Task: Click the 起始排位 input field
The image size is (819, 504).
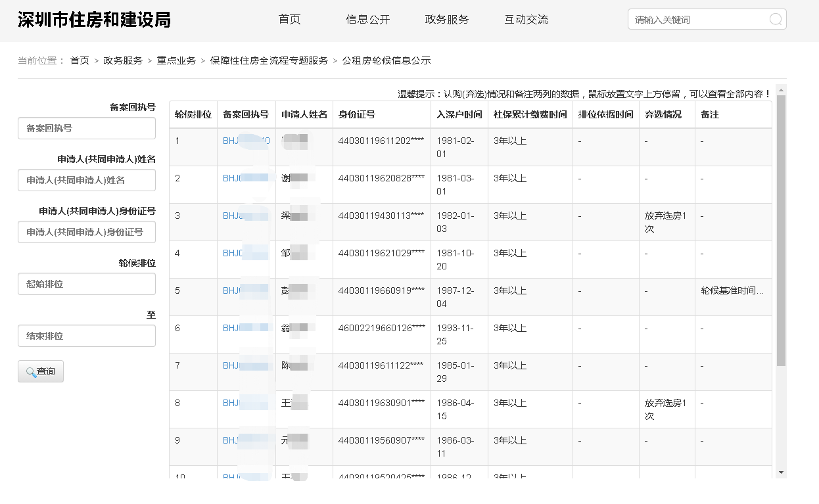Action: [86, 284]
